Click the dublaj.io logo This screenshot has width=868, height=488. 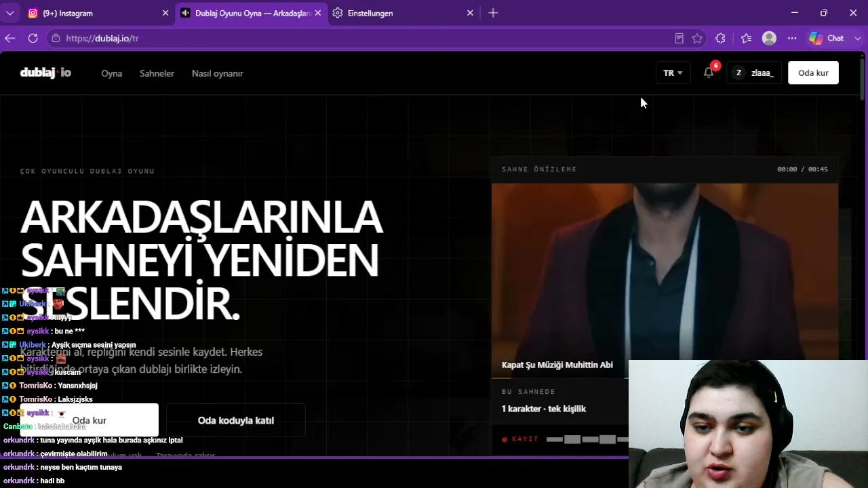pos(45,73)
